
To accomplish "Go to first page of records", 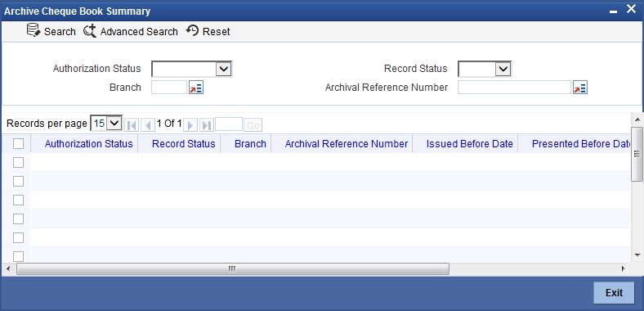I will [x=132, y=125].
